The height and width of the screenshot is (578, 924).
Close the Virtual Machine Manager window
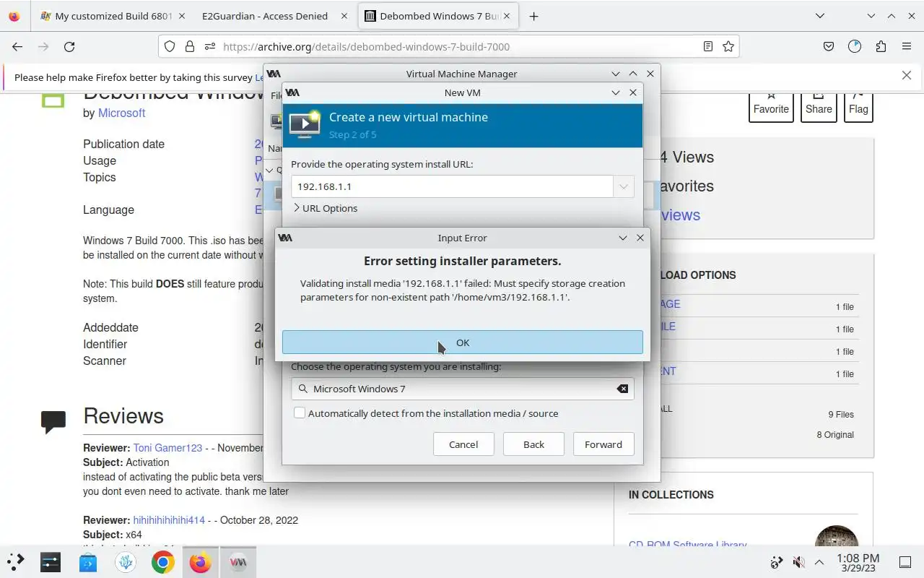[x=650, y=74]
